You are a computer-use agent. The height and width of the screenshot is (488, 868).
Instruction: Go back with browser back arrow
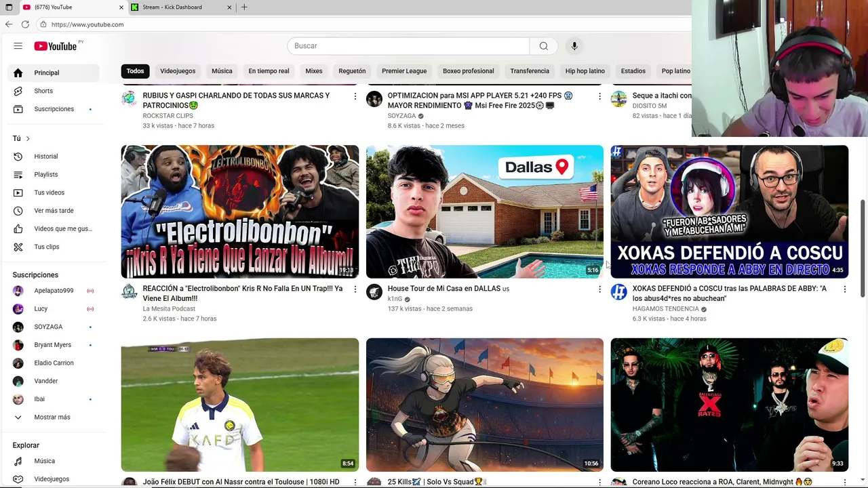point(9,24)
